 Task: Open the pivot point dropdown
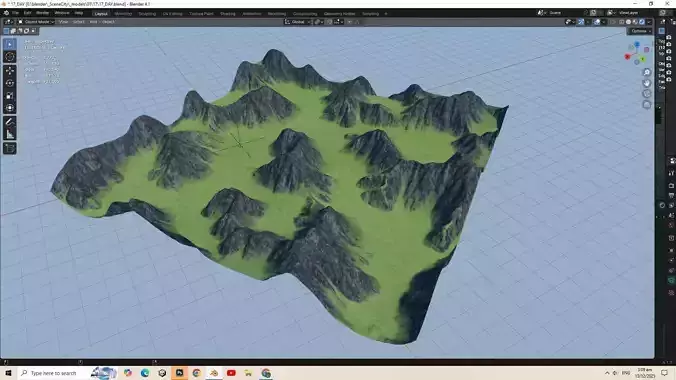(319, 22)
